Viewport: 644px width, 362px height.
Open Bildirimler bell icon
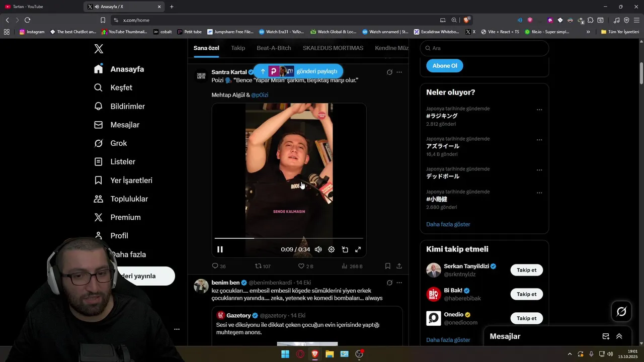pyautogui.click(x=99, y=106)
